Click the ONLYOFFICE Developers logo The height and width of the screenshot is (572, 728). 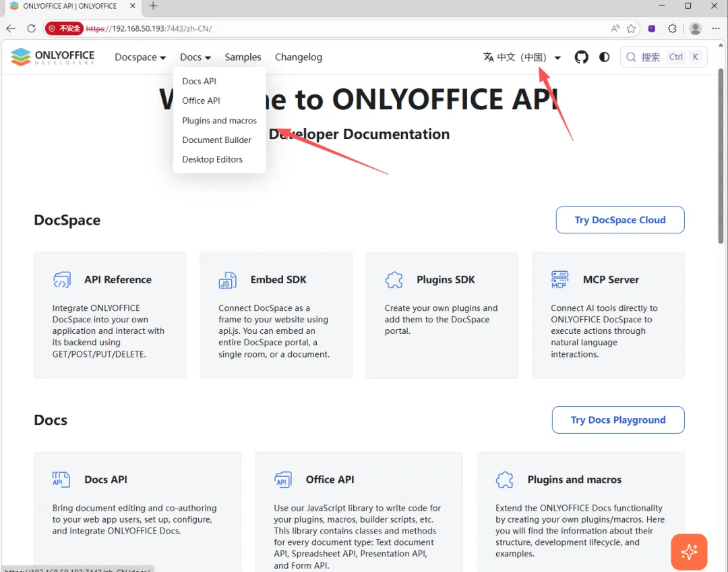53,57
